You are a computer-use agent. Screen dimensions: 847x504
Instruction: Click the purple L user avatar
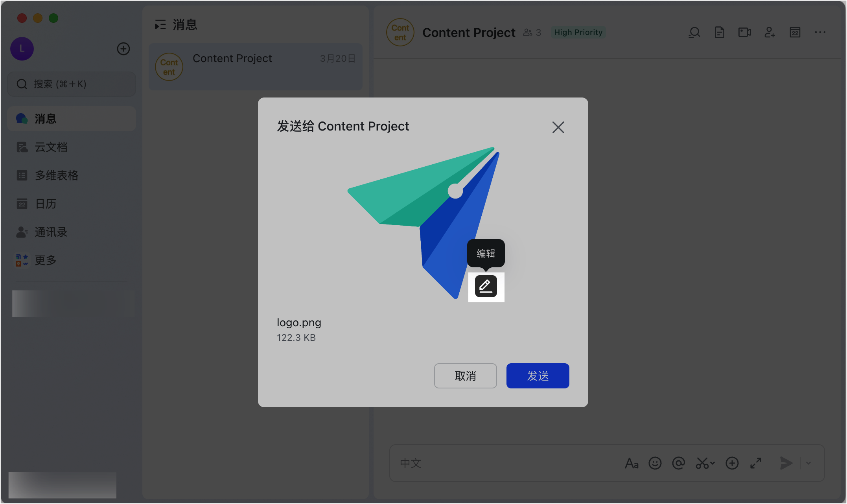(22, 49)
